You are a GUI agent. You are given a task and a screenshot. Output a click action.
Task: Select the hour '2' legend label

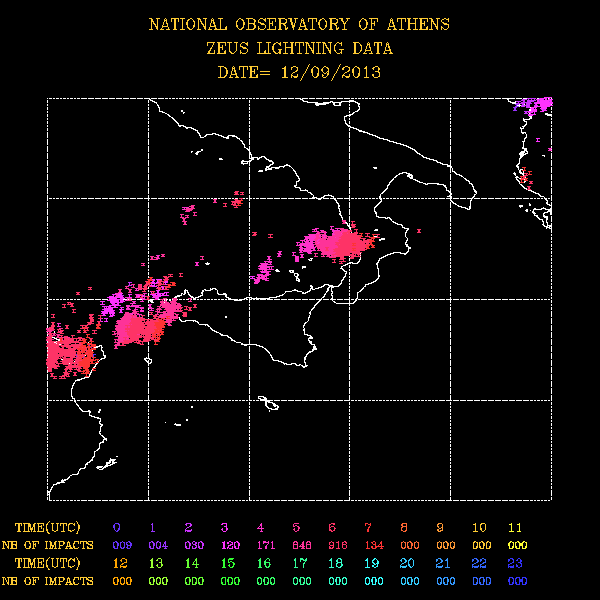tap(189, 528)
